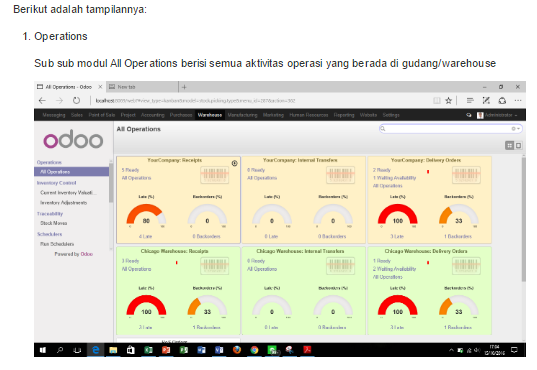Click barcode image on YourCompany Receipts card
The height and width of the screenshot is (370, 537).
coord(215,175)
